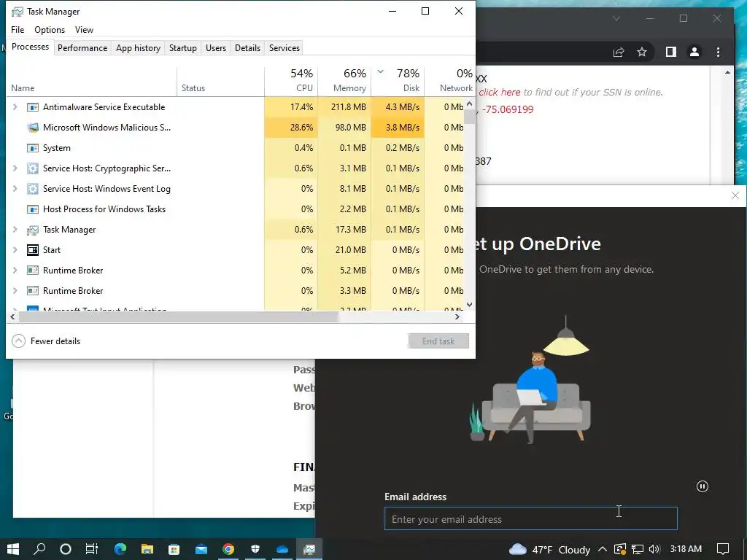The image size is (747, 560).
Task: Open the File menu in Task Manager
Action: tap(18, 29)
